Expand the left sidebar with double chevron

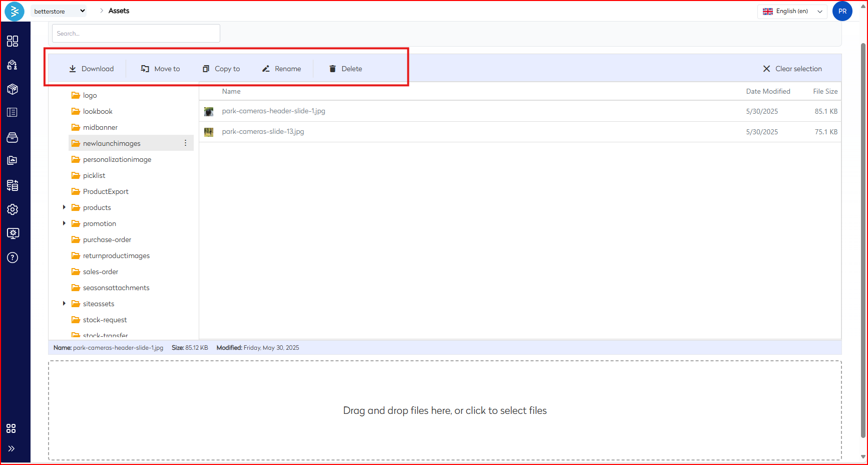pos(12,448)
